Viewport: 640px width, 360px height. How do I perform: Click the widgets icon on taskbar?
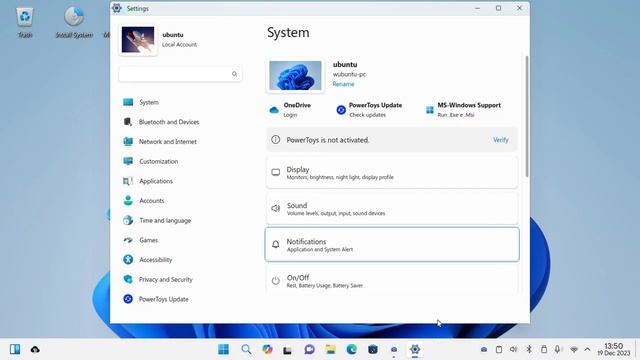coord(15,349)
